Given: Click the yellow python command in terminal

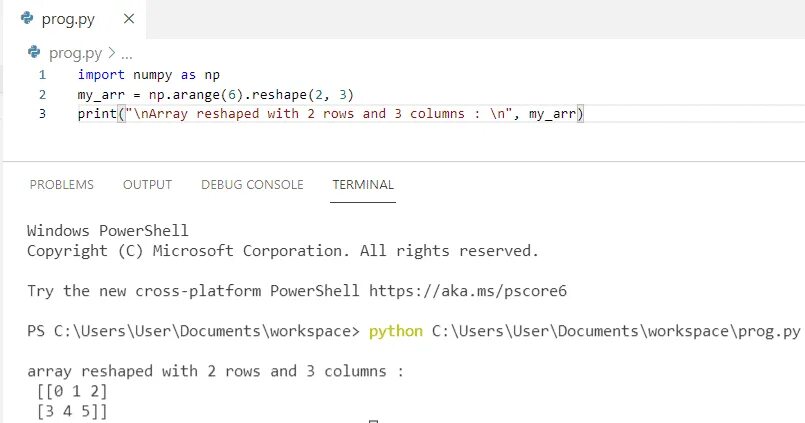Looking at the screenshot, I should tap(396, 331).
